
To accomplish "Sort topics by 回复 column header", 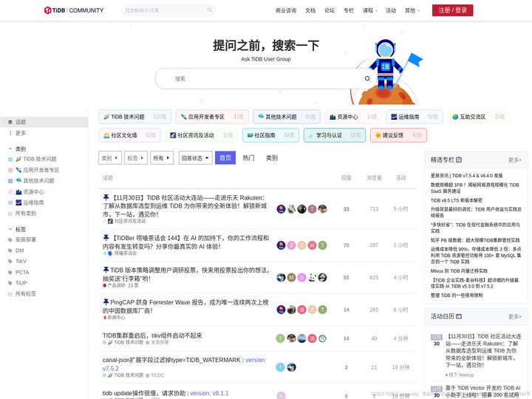I will (x=346, y=178).
